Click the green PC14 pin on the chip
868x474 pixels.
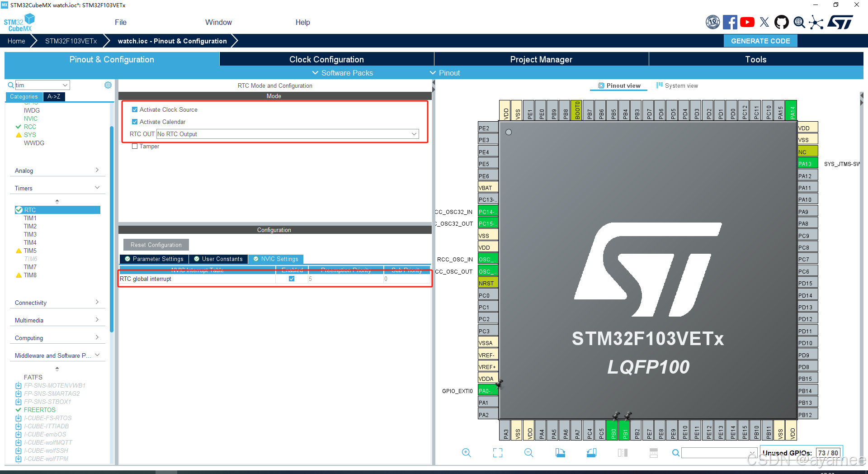(x=488, y=212)
